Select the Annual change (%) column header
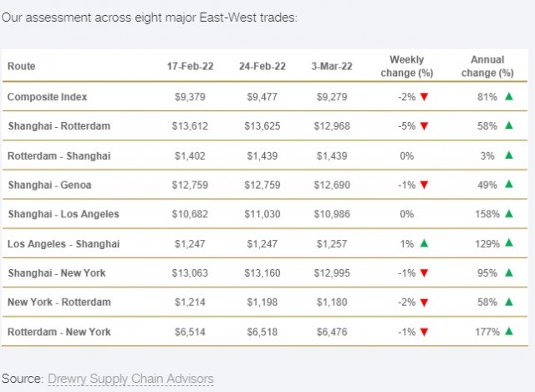 point(487,66)
